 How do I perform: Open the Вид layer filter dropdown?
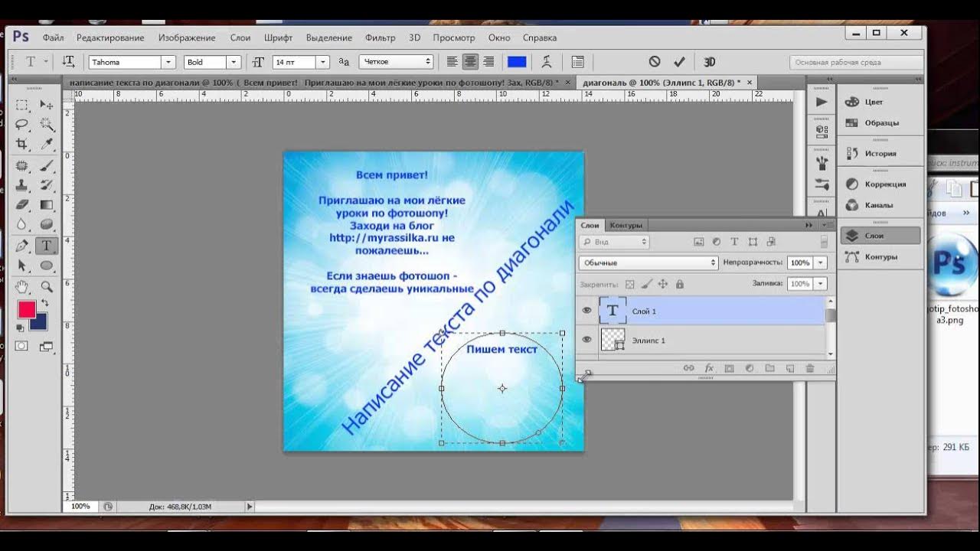coord(614,242)
